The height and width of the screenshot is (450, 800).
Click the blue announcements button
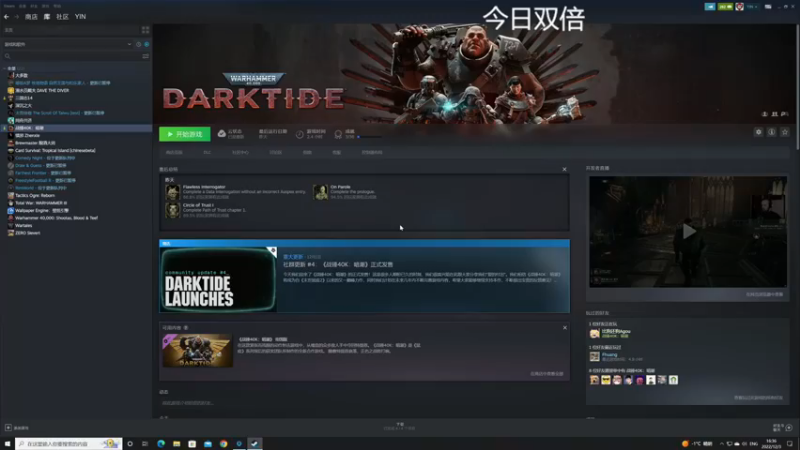click(710, 7)
